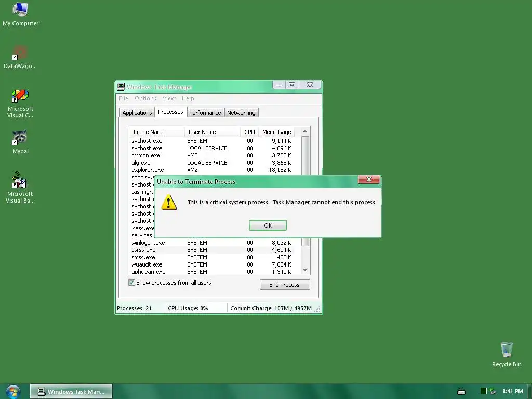
Task: Click the Task Manager resize grip
Action: point(317,309)
